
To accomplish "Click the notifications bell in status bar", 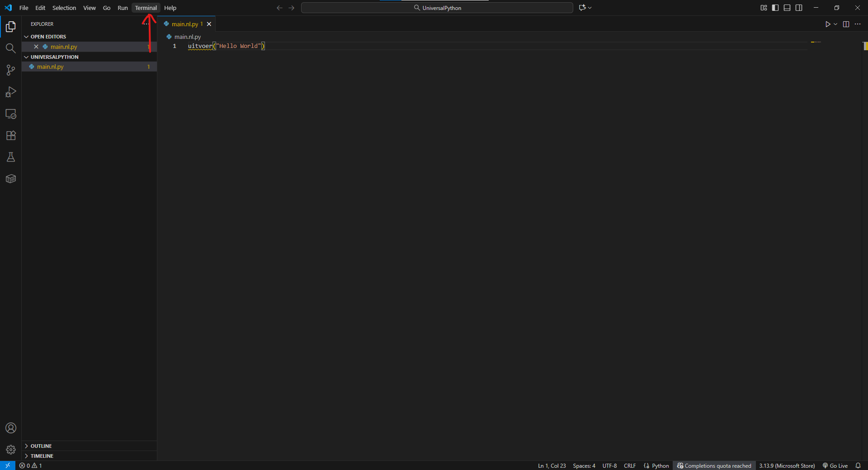I will click(x=859, y=465).
